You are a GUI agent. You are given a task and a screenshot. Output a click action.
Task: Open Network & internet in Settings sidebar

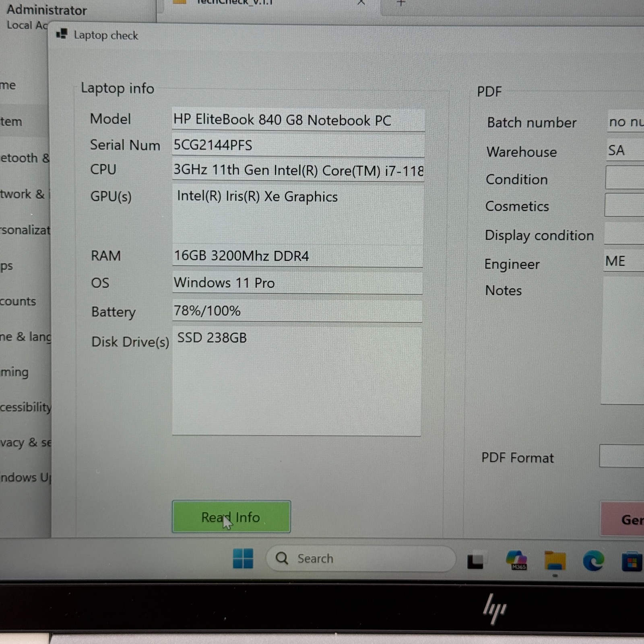click(25, 194)
